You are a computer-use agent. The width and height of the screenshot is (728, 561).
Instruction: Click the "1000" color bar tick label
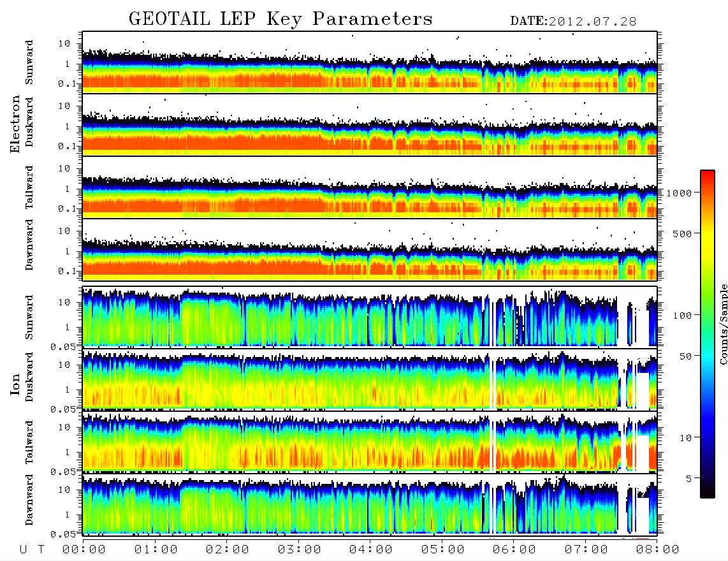click(x=680, y=193)
